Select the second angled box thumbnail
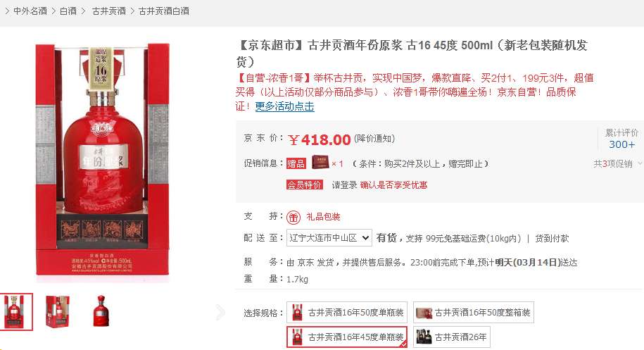 (58, 312)
